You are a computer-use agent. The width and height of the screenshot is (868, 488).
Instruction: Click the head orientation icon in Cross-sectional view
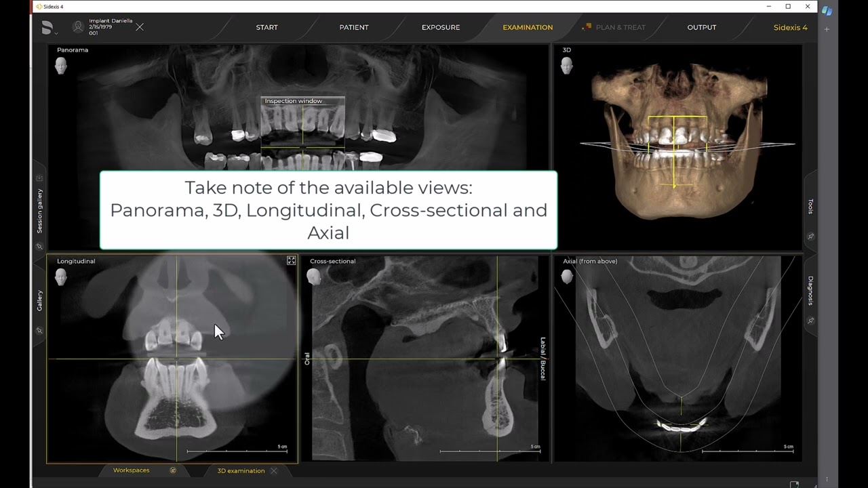coord(313,277)
